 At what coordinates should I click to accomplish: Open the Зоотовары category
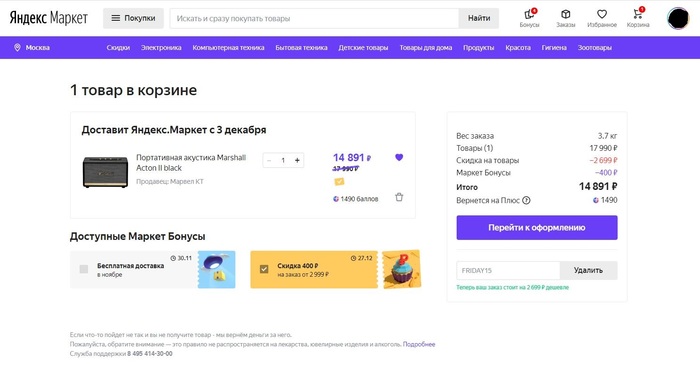click(595, 47)
